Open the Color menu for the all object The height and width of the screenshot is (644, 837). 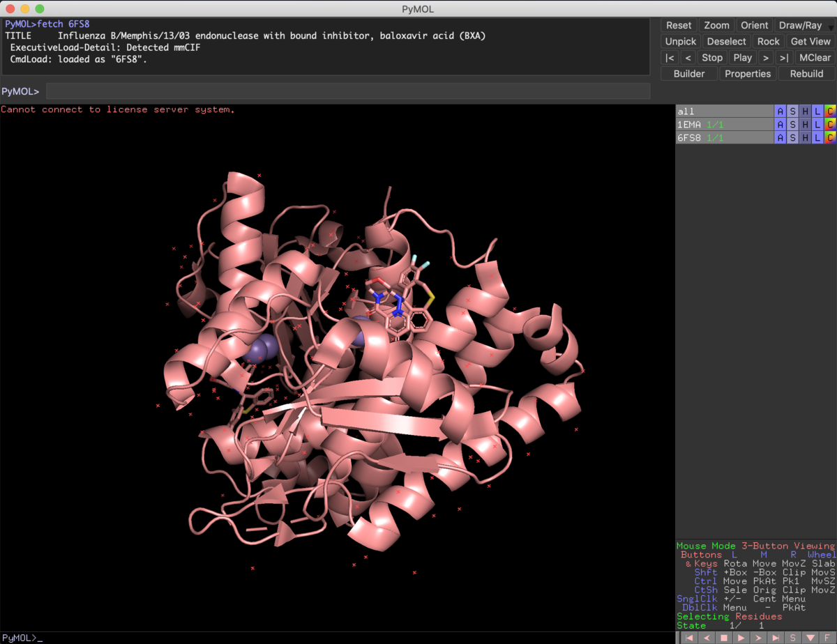click(830, 112)
